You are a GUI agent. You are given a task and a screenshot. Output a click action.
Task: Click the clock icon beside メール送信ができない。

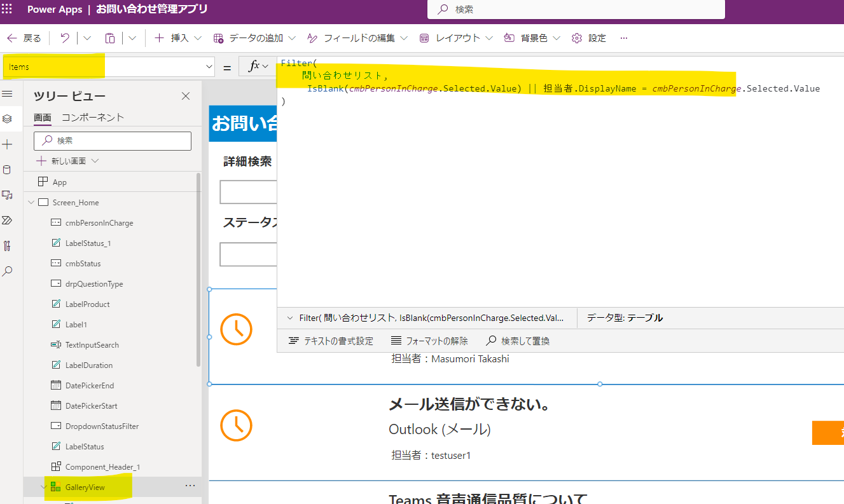[x=236, y=425]
